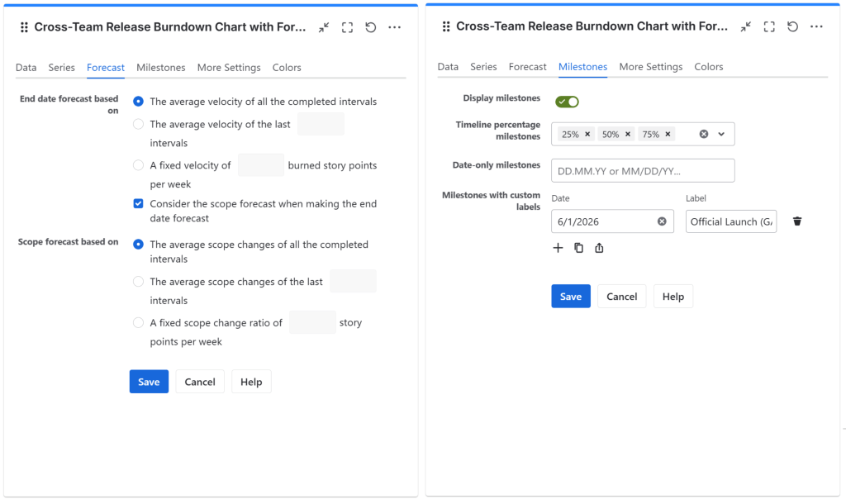Image resolution: width=846 pixels, height=504 pixels.
Task: Click the Date-only milestones input field
Action: click(643, 171)
